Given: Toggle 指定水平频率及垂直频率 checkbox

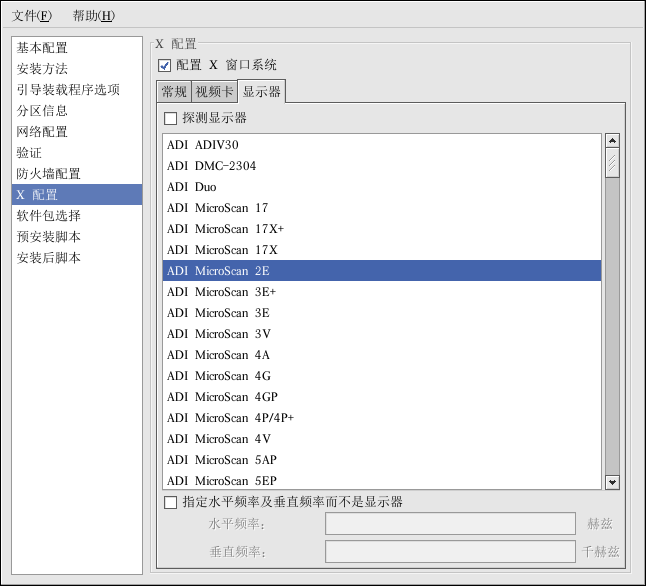Looking at the screenshot, I should click(170, 502).
